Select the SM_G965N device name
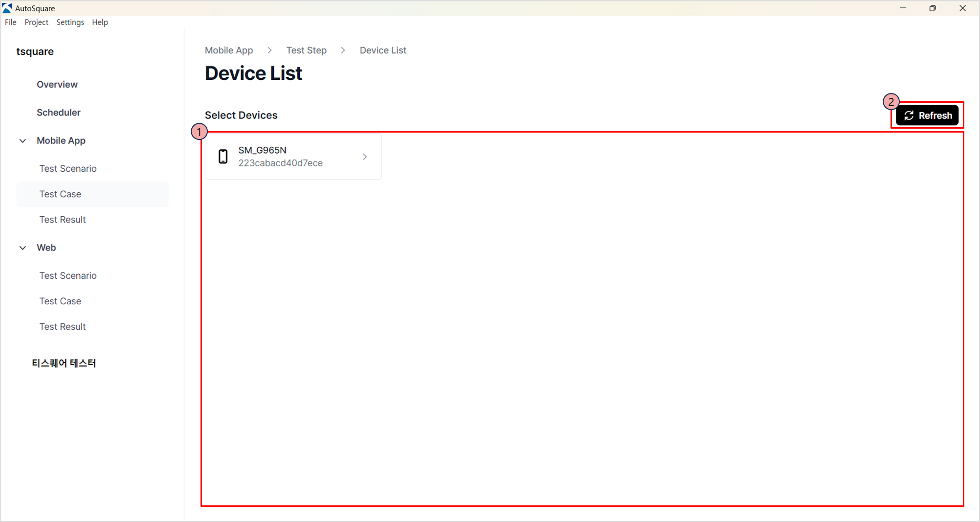 click(x=262, y=150)
